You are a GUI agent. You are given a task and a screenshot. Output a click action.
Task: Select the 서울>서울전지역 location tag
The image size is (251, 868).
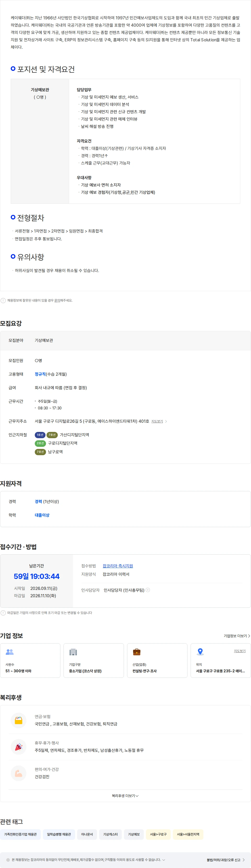[x=188, y=834]
